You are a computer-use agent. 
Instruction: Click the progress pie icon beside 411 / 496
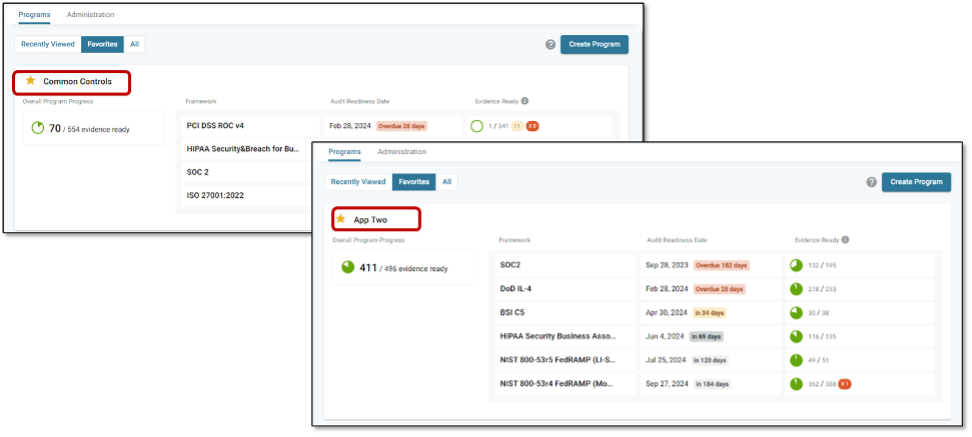tap(347, 267)
